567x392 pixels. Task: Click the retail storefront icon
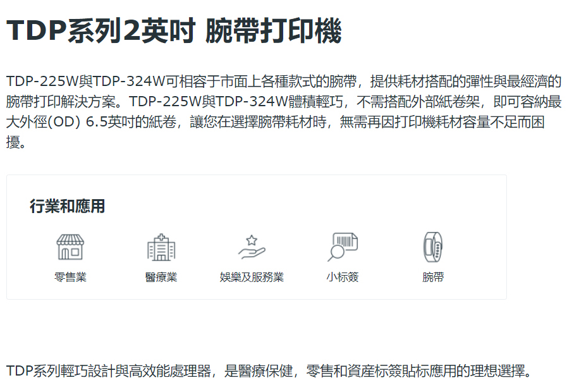coord(70,247)
